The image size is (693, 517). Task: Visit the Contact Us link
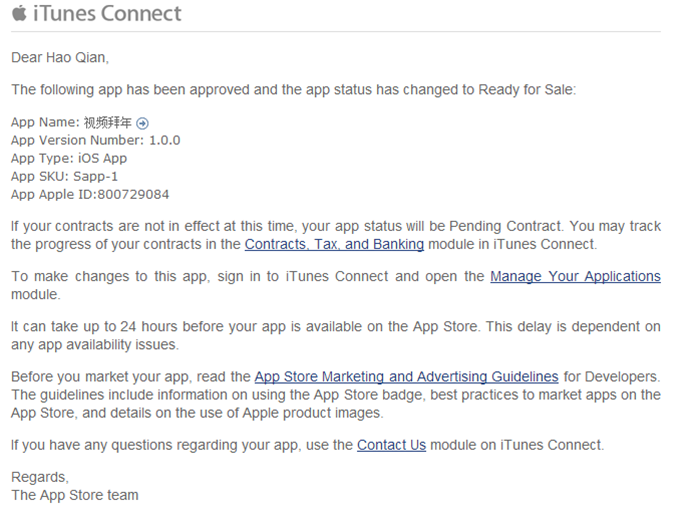[392, 445]
